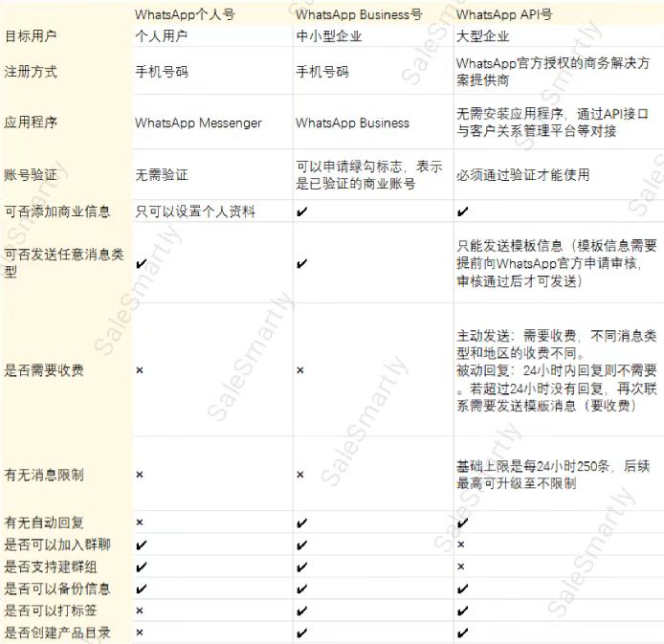Click API号 checkmark in 是否可以打标签 row

462,611
